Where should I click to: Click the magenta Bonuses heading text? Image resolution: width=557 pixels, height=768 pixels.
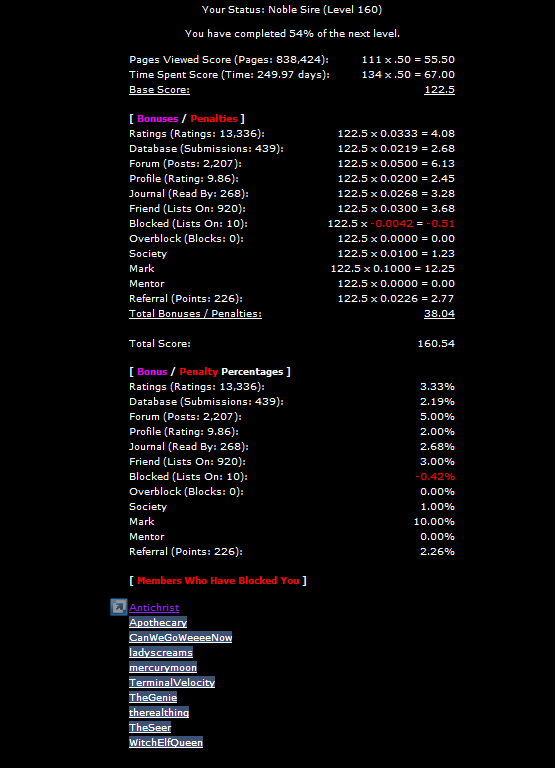pyautogui.click(x=158, y=119)
